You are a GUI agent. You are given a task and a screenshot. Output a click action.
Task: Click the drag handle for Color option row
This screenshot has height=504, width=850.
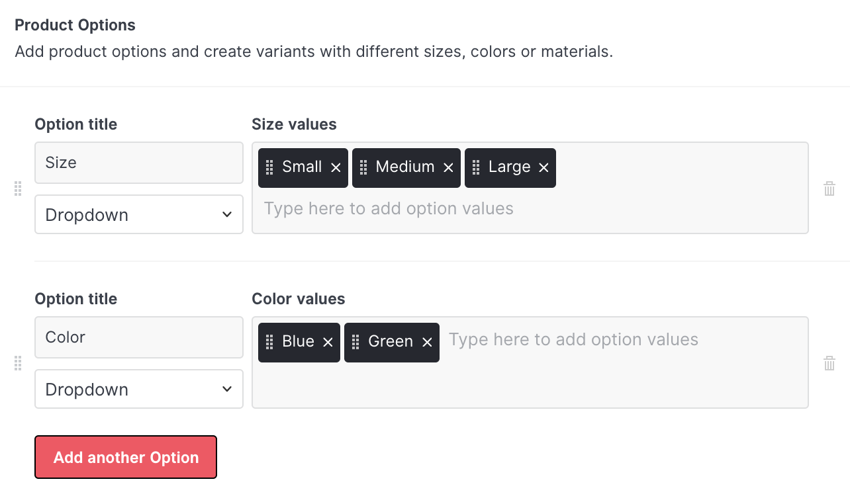[x=18, y=363]
